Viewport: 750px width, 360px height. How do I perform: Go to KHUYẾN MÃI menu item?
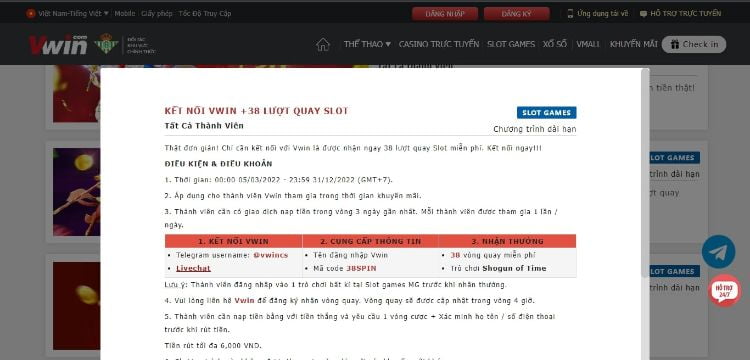633,44
